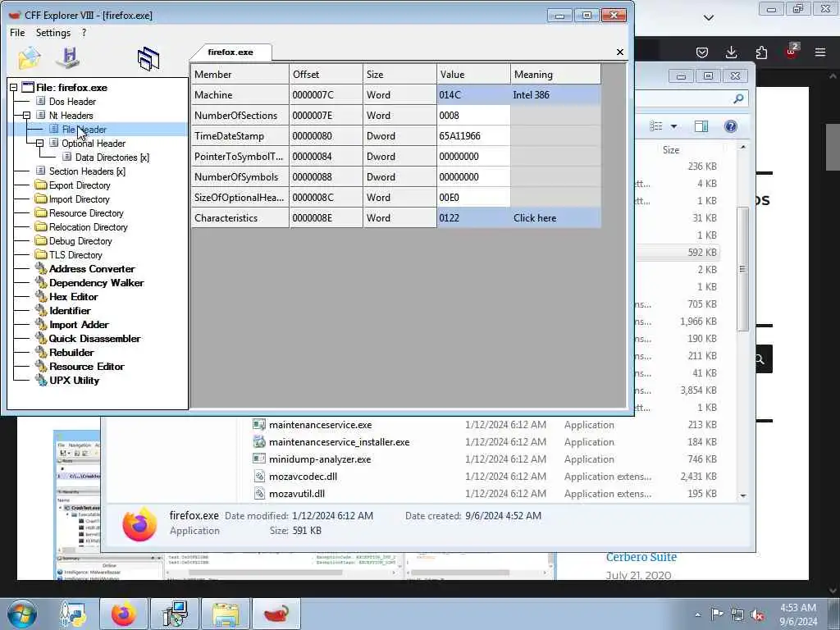Click the Dependency Walker tool icon

(x=41, y=282)
